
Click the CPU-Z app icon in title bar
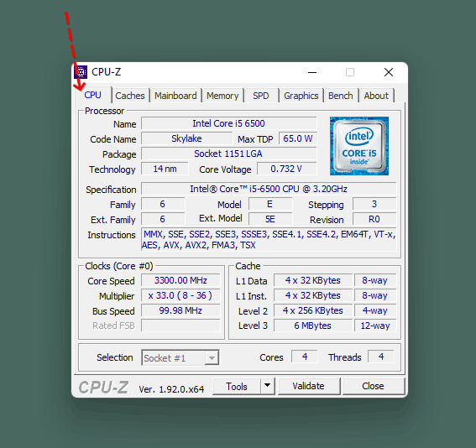pos(81,72)
